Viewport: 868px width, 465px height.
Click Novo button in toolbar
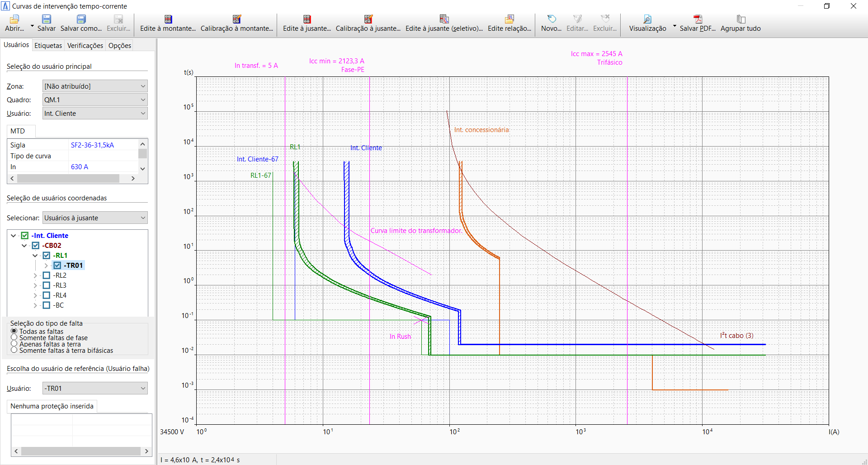551,23
